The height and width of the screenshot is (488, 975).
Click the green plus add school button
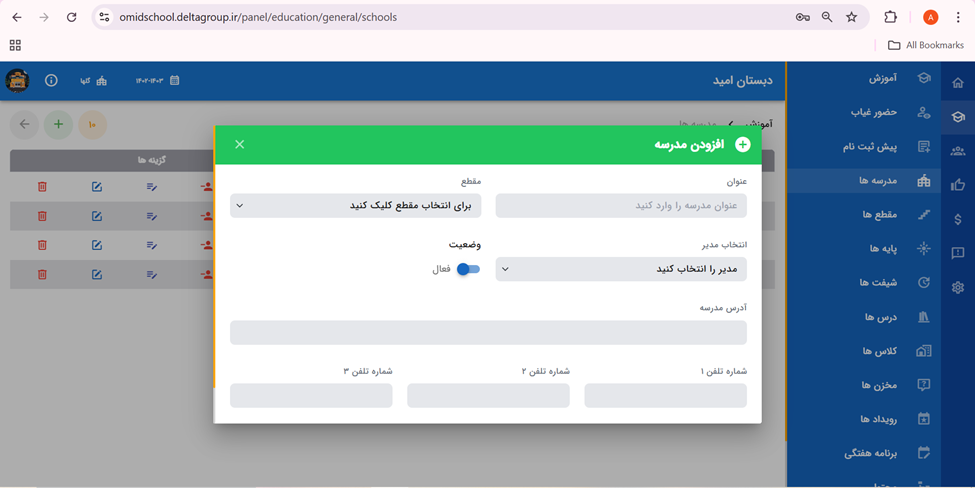pos(58,124)
